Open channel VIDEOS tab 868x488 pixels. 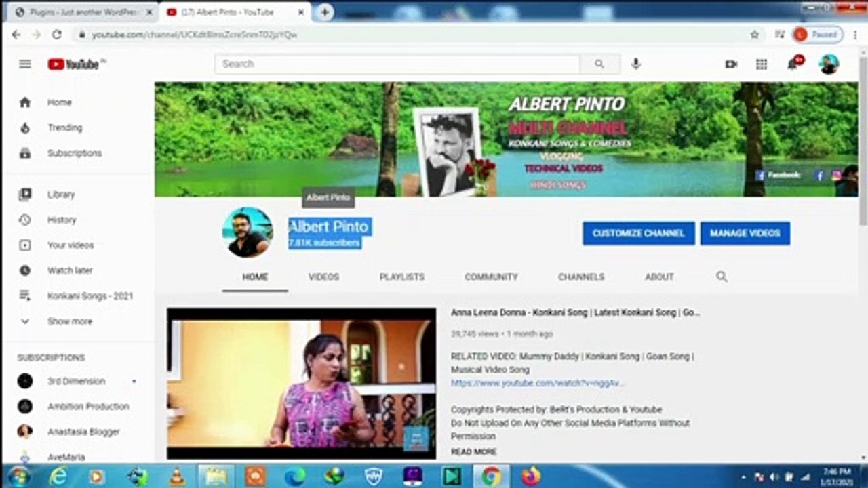pos(323,277)
